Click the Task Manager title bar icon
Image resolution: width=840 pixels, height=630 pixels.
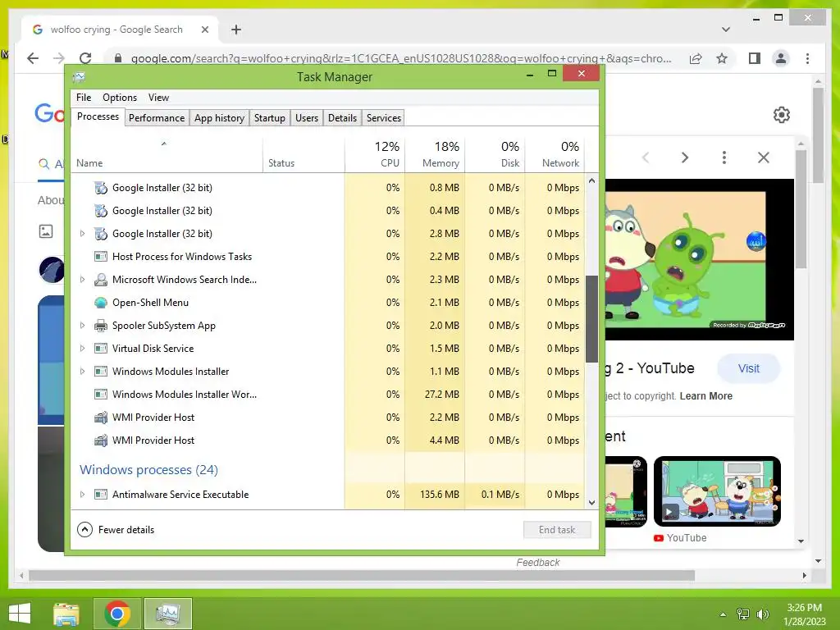pyautogui.click(x=79, y=77)
